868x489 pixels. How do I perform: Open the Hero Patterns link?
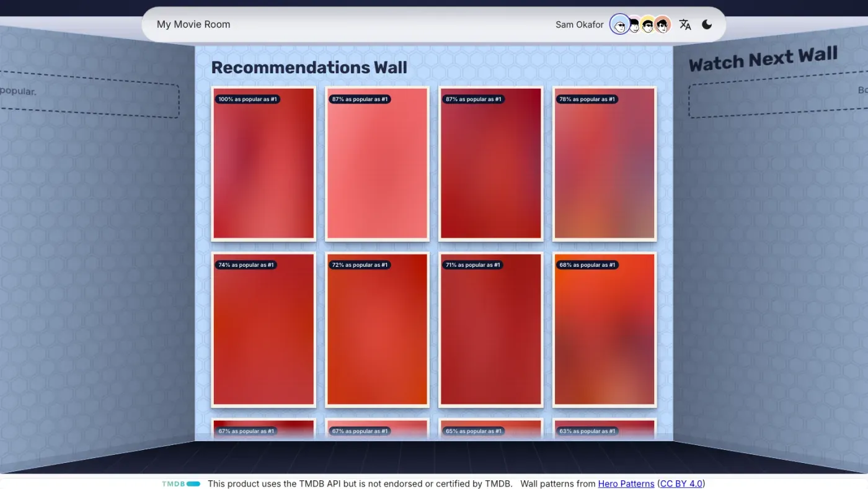[626, 484]
